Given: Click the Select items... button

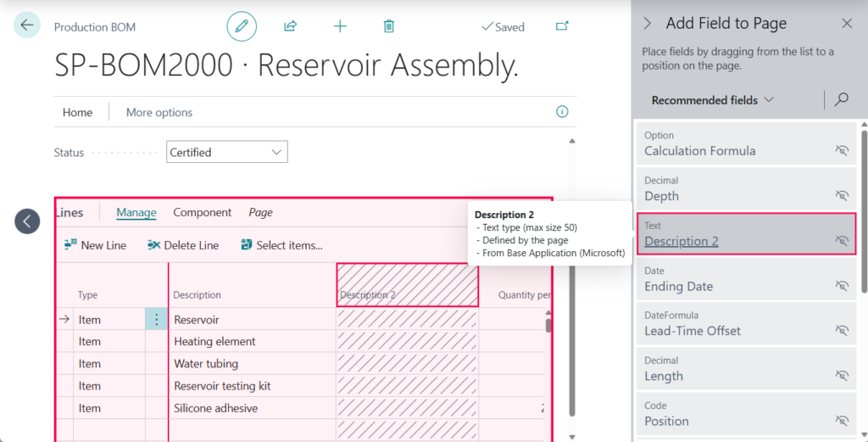Looking at the screenshot, I should (281, 245).
